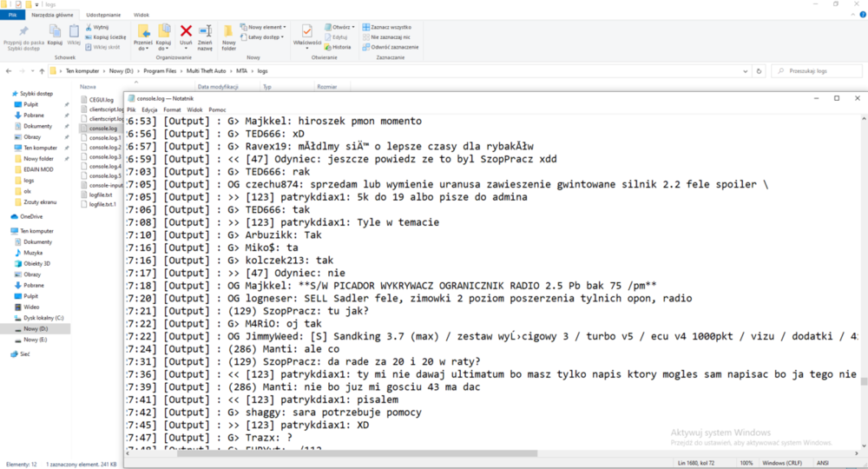This screenshot has height=469, width=868.
Task: Click Zaznacz wszystko in the ribbon
Action: click(387, 27)
